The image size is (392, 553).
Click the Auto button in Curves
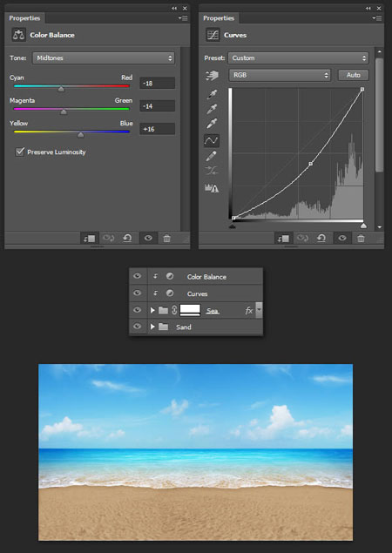[353, 75]
